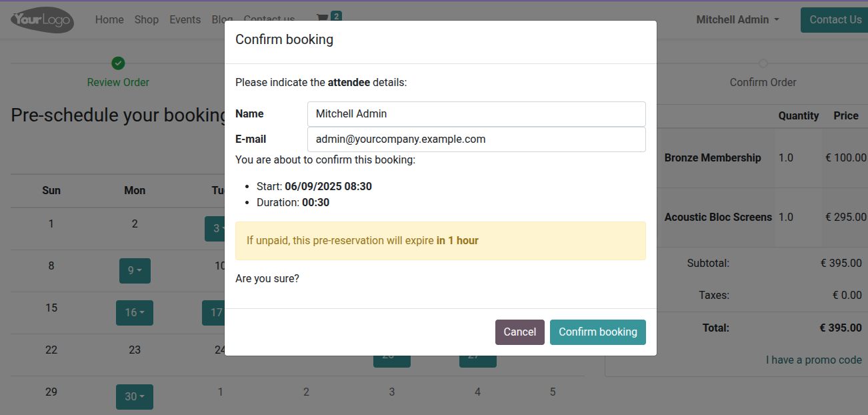Click the Contact Us button

(x=835, y=20)
